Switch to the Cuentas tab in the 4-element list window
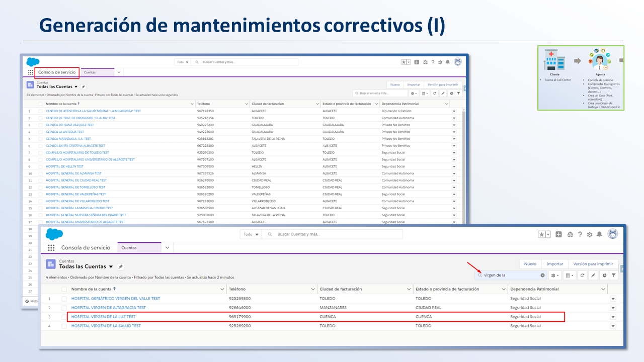The image size is (644, 362). [x=129, y=248]
